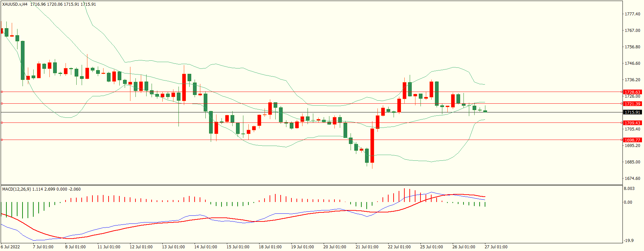Click the current price 1715.91 label
644x251 pixels.
pos(632,112)
